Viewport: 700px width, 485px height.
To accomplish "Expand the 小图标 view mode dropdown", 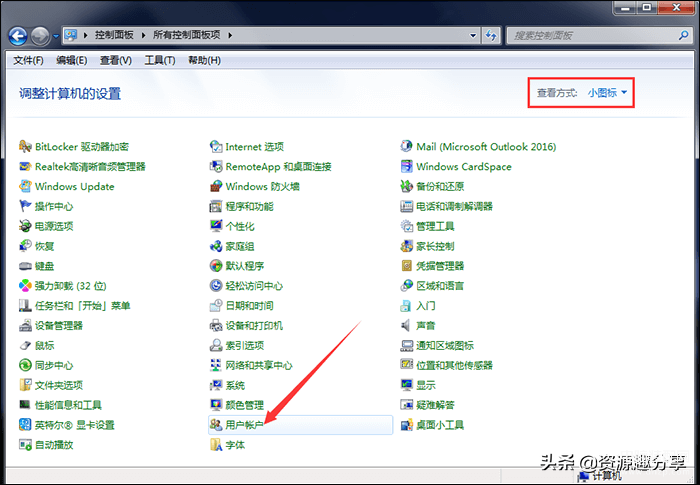I will (x=607, y=92).
